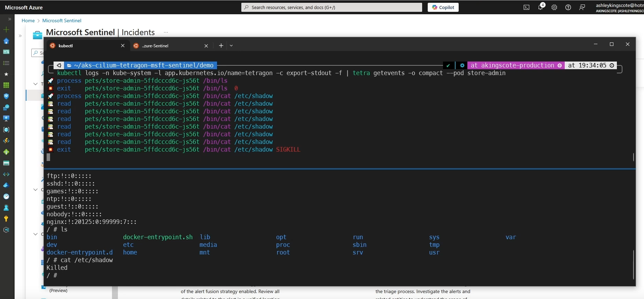Open a new terminal tab
The image size is (644, 299).
pos(221,46)
